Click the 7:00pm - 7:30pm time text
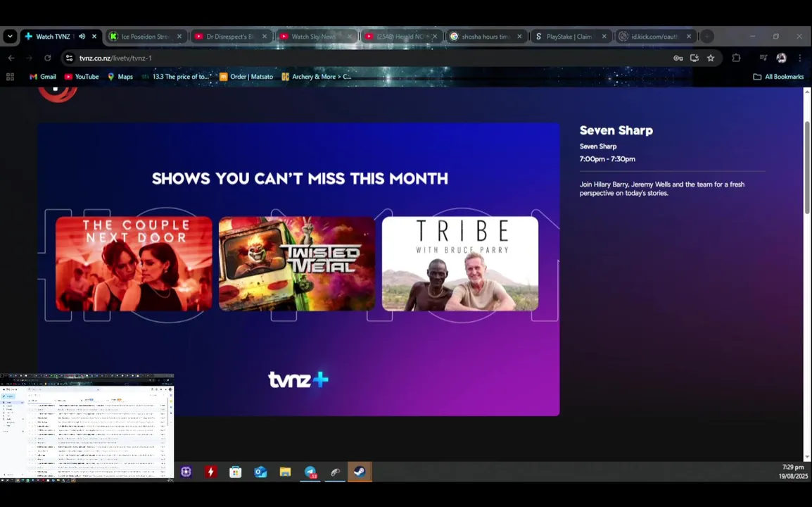 [607, 159]
